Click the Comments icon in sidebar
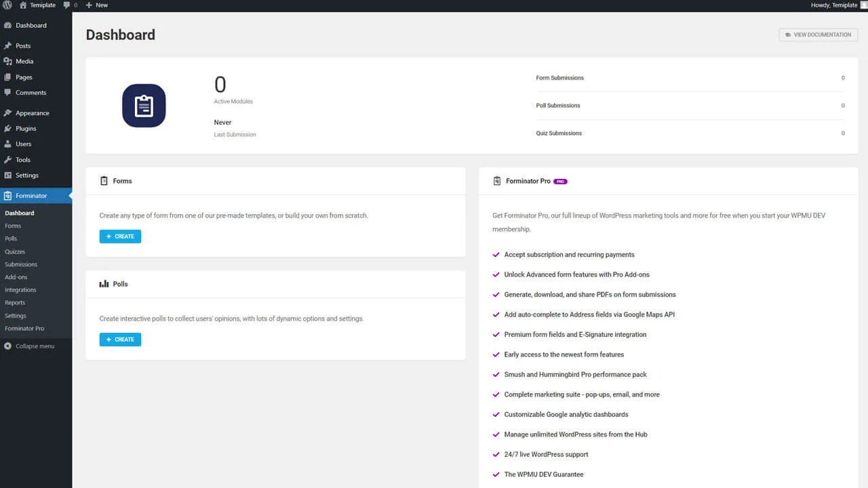The image size is (868, 488). (7, 92)
